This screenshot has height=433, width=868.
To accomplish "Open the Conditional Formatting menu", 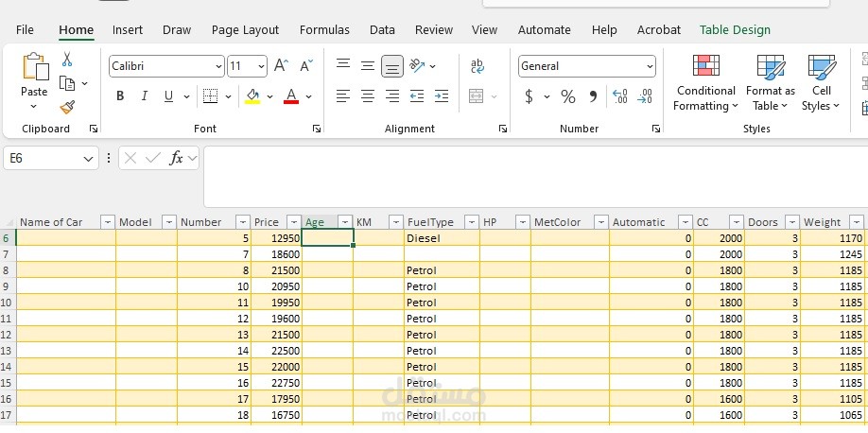I will click(x=705, y=83).
